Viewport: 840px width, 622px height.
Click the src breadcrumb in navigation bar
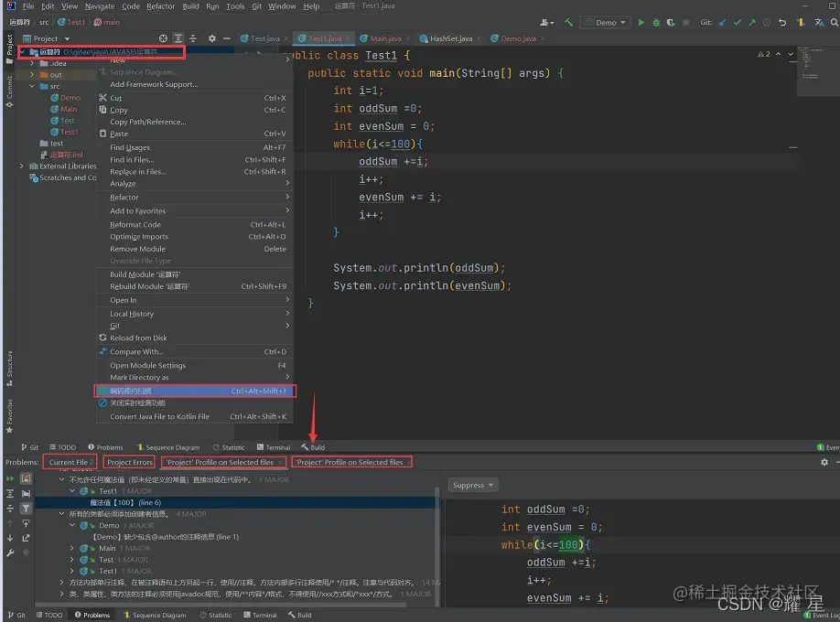tap(44, 22)
